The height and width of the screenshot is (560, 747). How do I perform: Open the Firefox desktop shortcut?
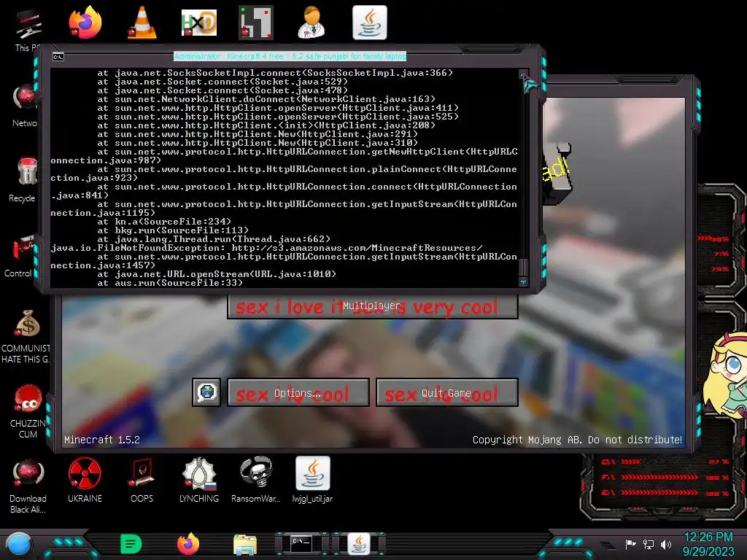pos(85,23)
